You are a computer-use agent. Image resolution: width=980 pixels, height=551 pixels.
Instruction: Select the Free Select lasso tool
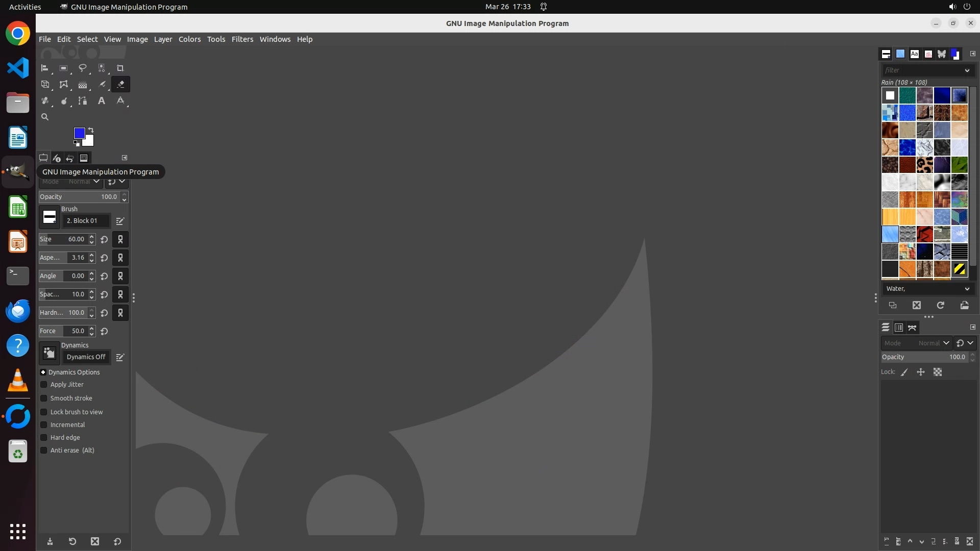point(82,68)
